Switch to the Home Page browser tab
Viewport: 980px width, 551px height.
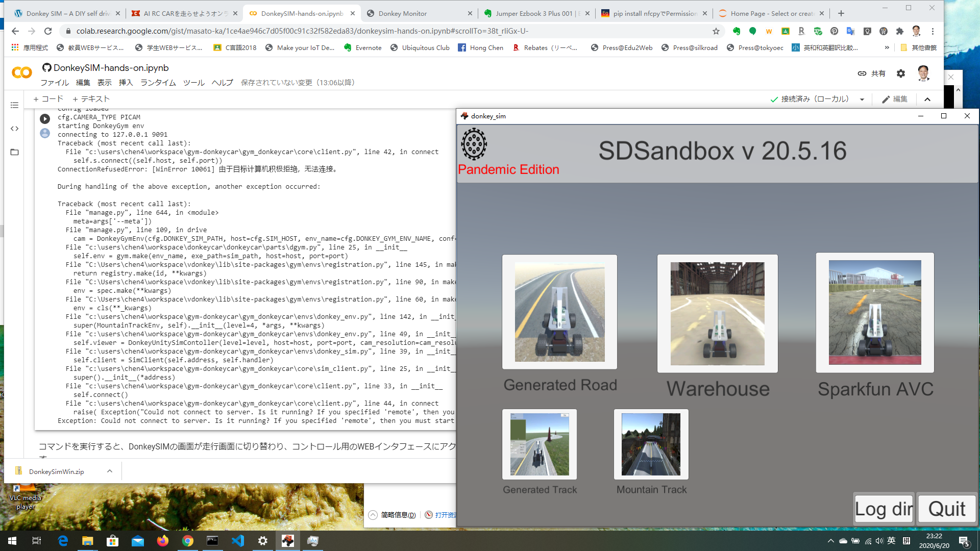tap(771, 13)
